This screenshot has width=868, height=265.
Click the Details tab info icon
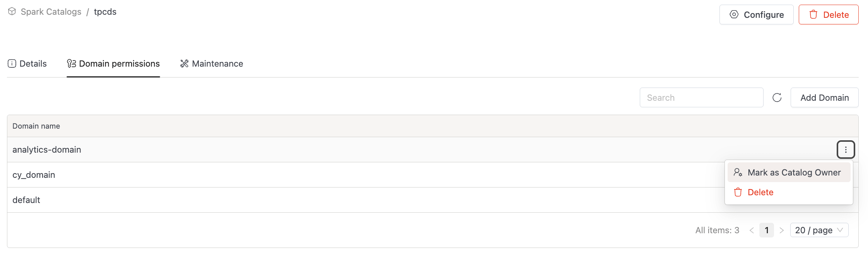(12, 64)
